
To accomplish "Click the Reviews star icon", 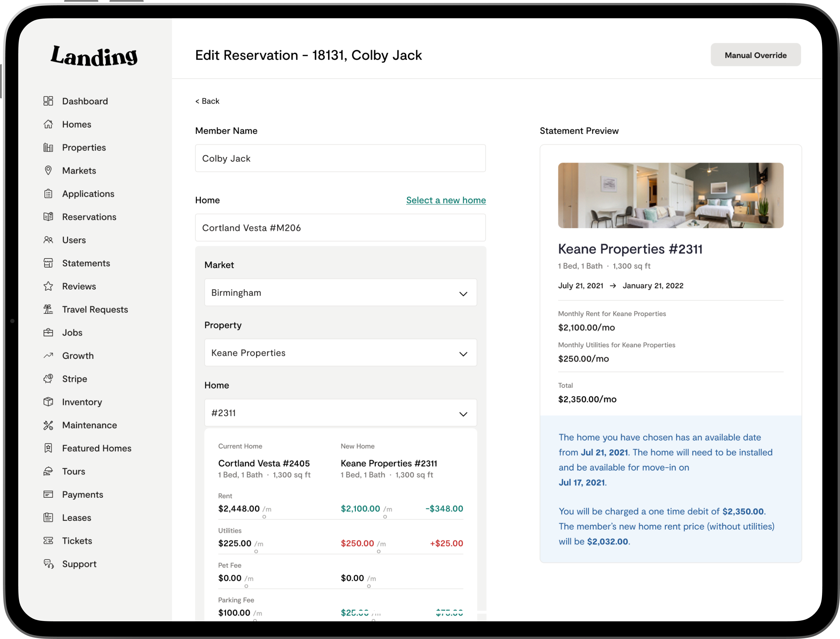I will 48,286.
